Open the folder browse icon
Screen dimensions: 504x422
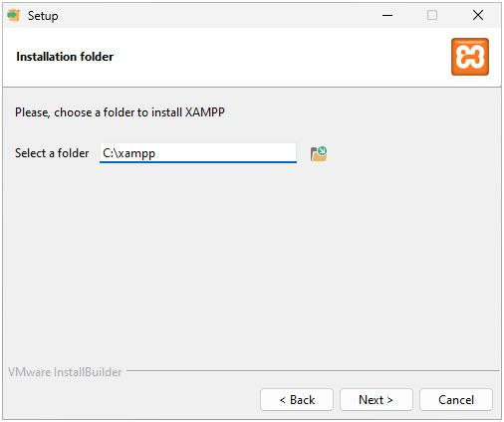(319, 153)
